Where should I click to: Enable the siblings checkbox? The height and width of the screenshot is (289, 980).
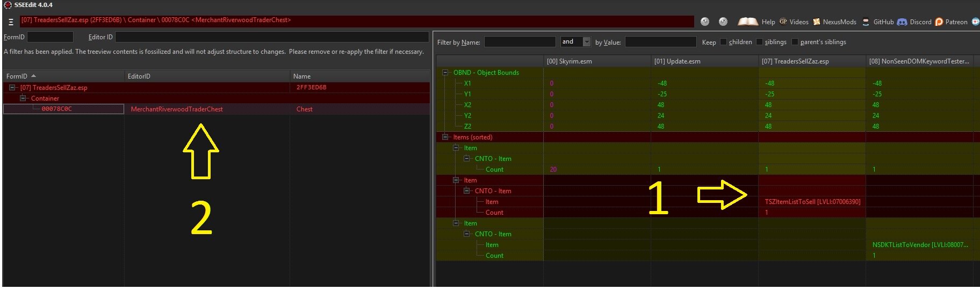[759, 42]
